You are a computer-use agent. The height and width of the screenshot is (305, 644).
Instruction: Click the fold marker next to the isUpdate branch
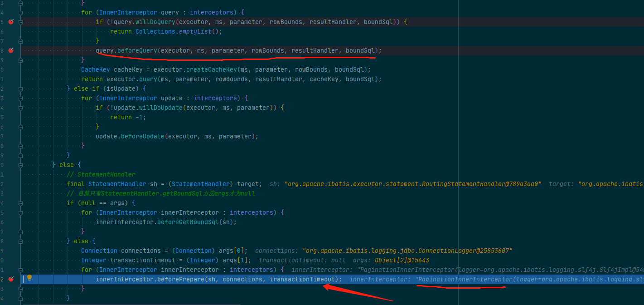[20, 88]
